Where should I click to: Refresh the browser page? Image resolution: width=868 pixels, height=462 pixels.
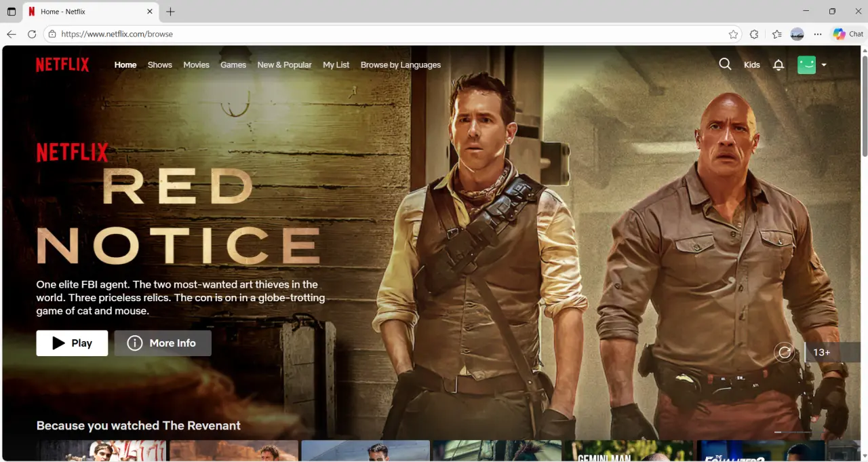tap(32, 34)
